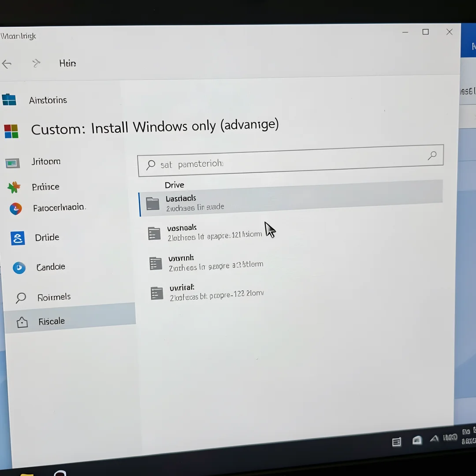This screenshot has height=476, width=476.
Task: Open Driide sidebar item
Action: coord(47,237)
